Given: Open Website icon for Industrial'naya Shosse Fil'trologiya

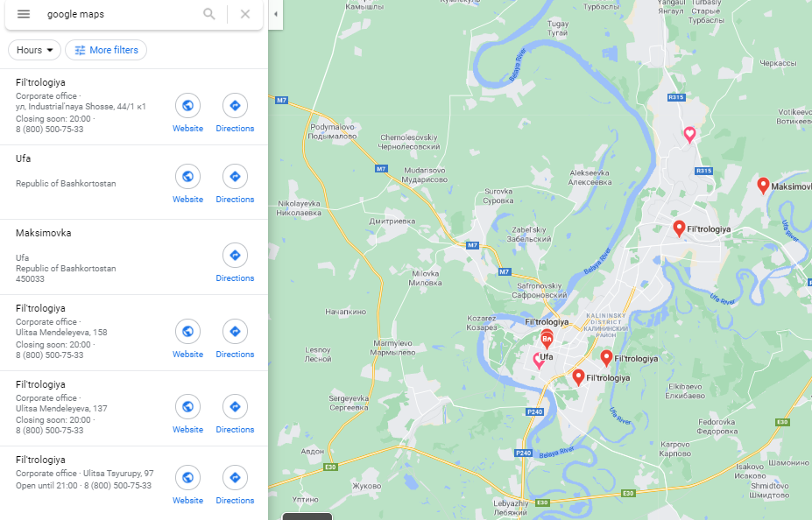Looking at the screenshot, I should point(187,106).
